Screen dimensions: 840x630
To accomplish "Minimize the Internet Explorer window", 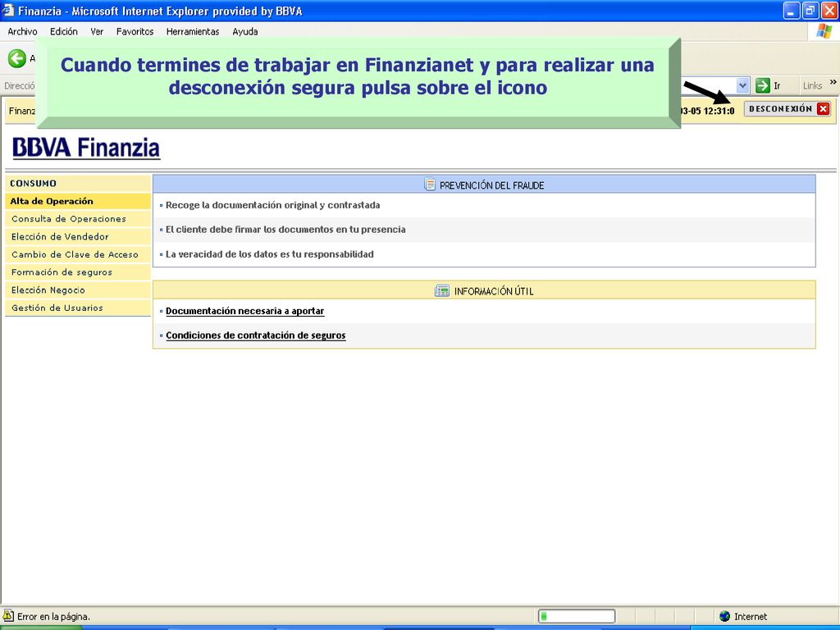I will pyautogui.click(x=792, y=10).
